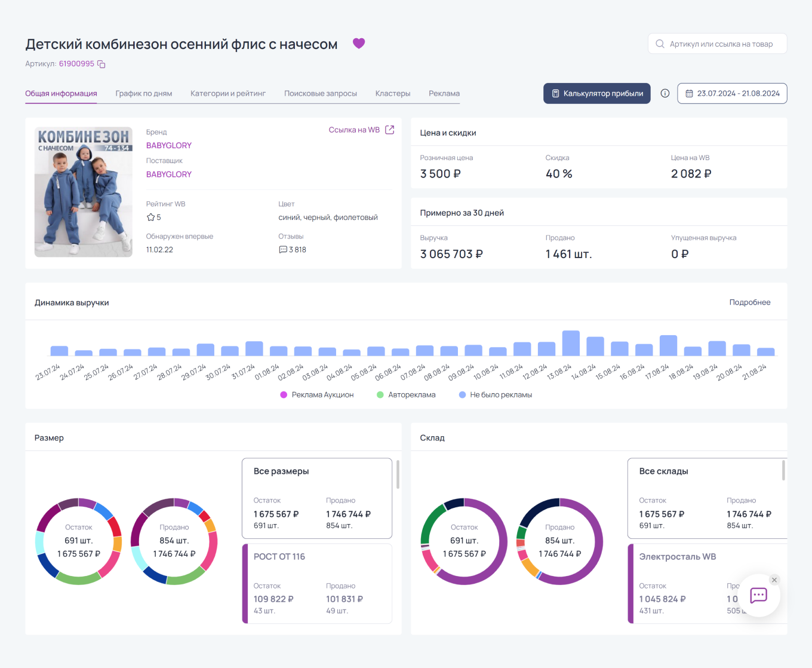Copy the article number using the copy icon
The width and height of the screenshot is (812, 668).
[100, 63]
